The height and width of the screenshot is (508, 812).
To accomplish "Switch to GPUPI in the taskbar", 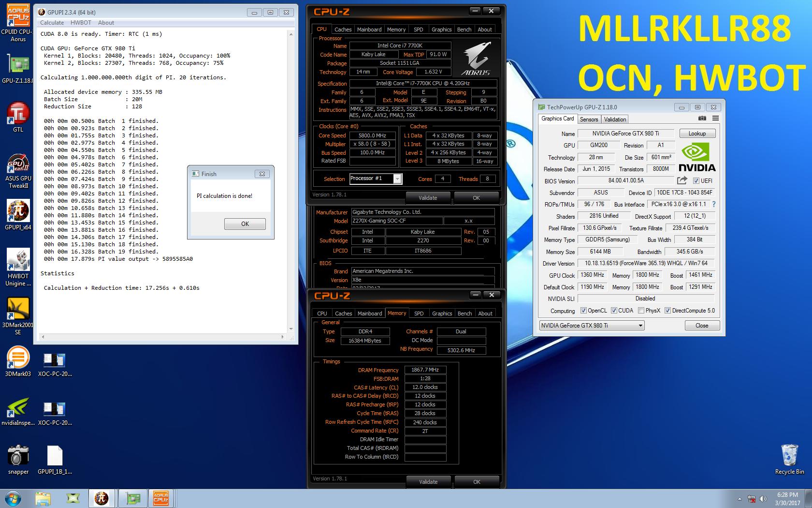I will pos(101,498).
